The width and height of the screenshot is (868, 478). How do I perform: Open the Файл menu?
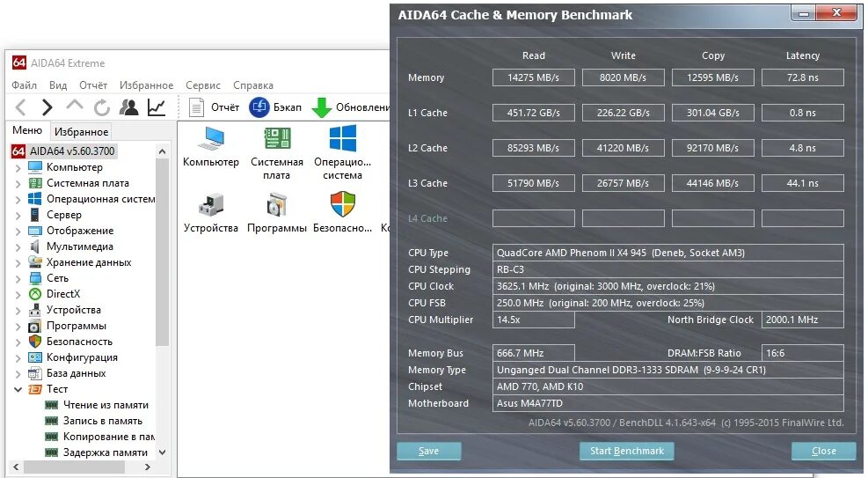[25, 85]
